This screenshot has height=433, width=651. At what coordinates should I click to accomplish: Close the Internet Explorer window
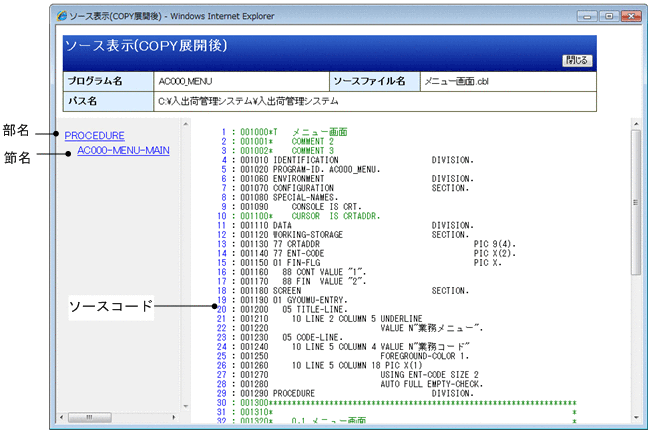click(x=631, y=17)
